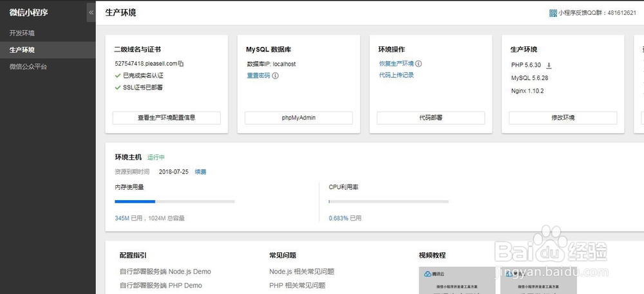The width and height of the screenshot is (644, 294).
Task: Click the 小程序反馈QQ群 text
Action: [x=598, y=13]
